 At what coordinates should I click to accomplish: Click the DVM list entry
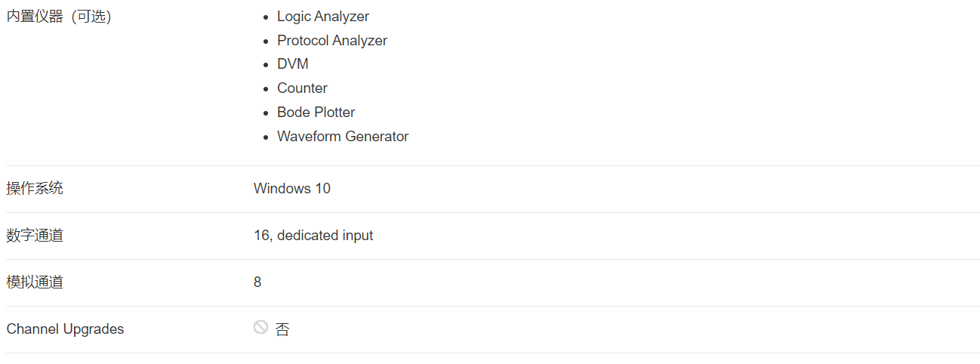(293, 64)
